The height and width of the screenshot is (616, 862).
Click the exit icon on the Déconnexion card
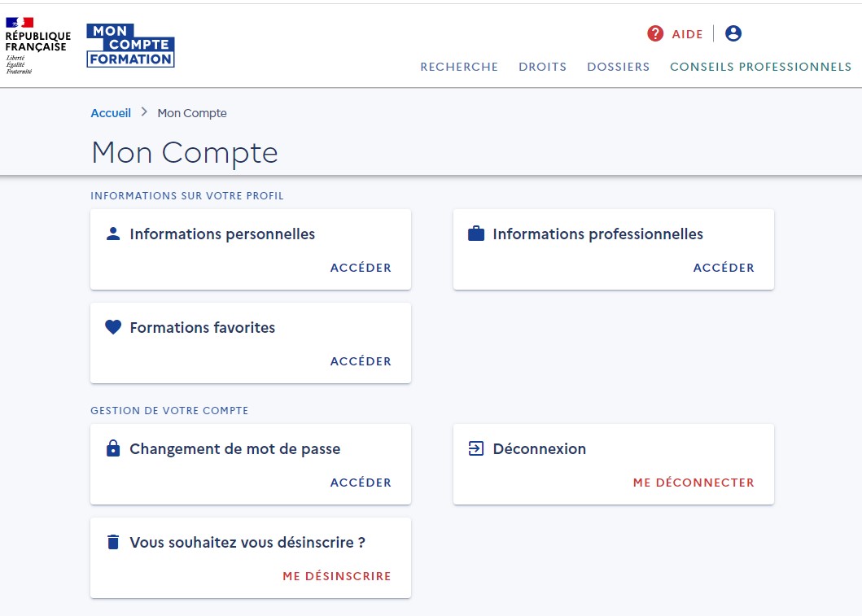(476, 448)
